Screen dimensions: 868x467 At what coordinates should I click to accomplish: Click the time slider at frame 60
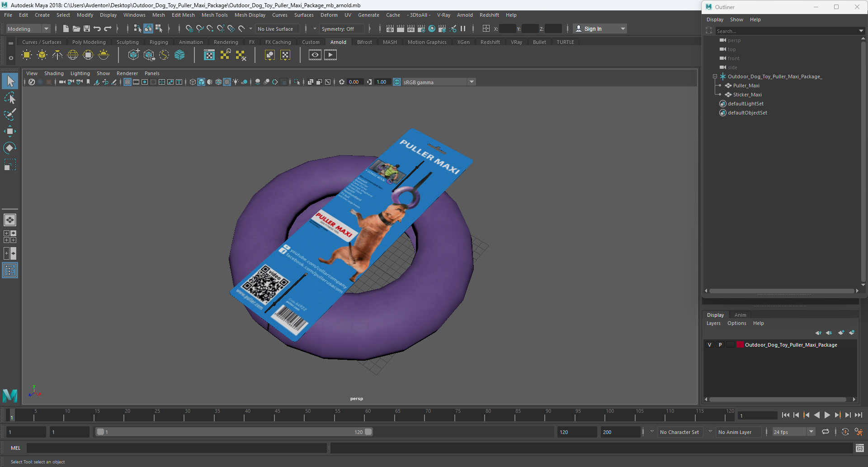coord(368,415)
